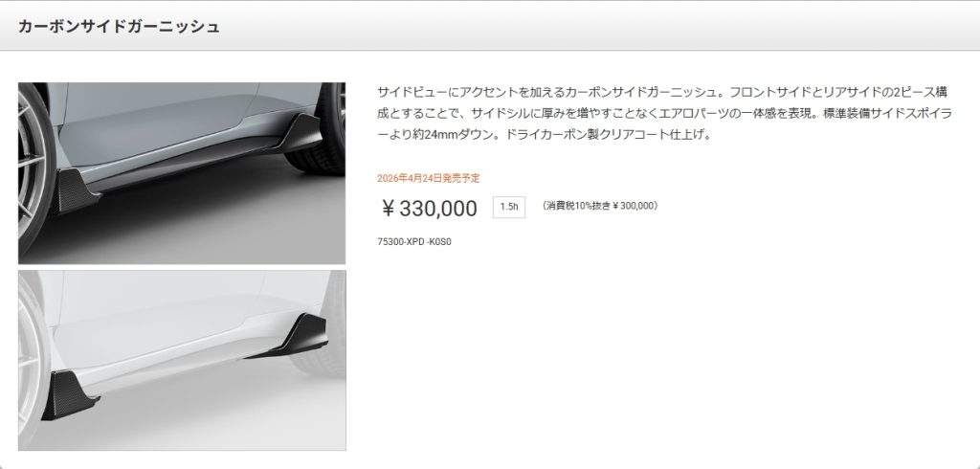Click the 消費税10%抜き ¥300,000 tax note
This screenshot has width=980, height=469.
(x=599, y=206)
